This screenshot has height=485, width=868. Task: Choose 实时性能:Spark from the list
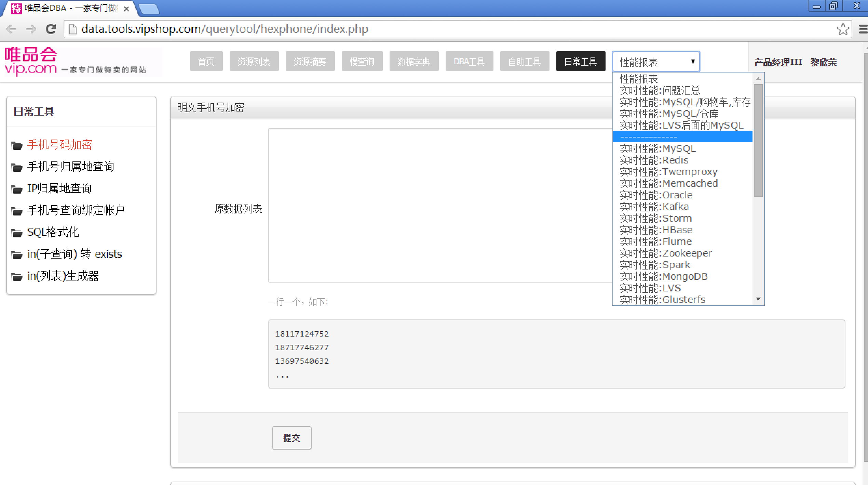[682, 265]
